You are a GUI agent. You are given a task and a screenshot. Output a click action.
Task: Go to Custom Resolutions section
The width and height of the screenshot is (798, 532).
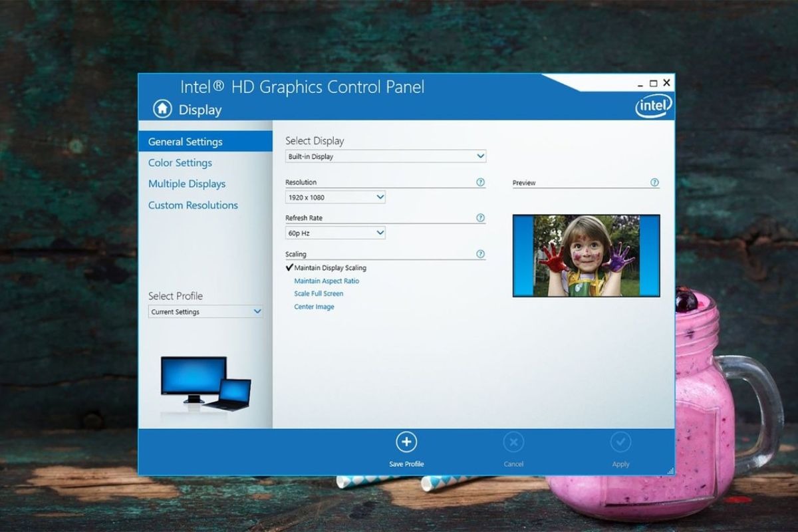[x=193, y=205]
